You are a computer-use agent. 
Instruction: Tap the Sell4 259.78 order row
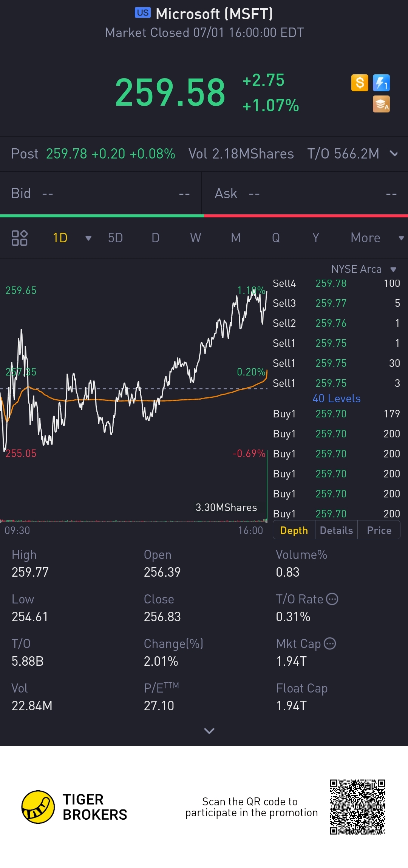tap(336, 283)
